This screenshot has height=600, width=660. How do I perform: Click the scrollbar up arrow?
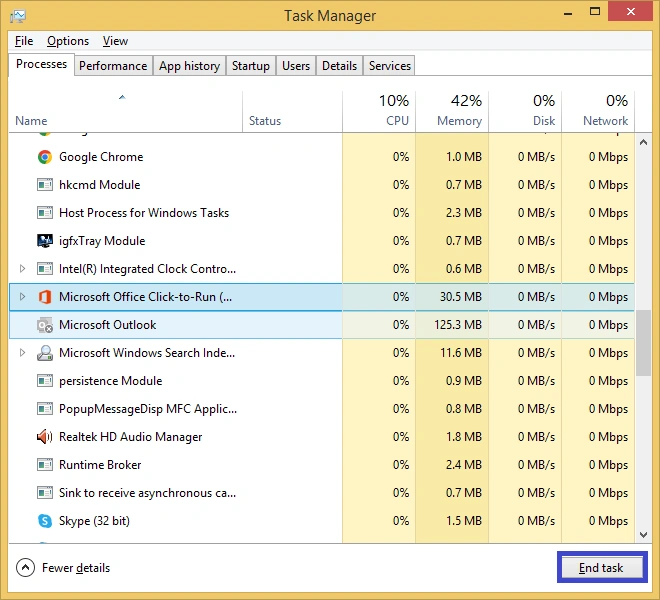coord(643,142)
